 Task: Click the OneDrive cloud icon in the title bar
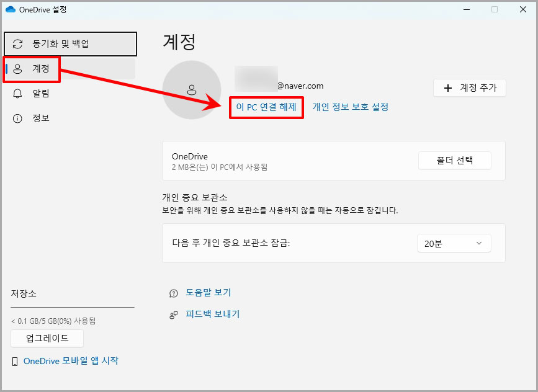tap(12, 10)
